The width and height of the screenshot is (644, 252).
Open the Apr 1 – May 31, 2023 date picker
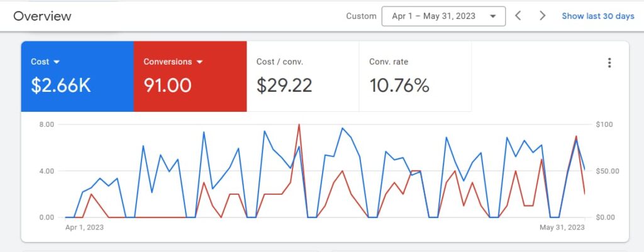pos(443,16)
